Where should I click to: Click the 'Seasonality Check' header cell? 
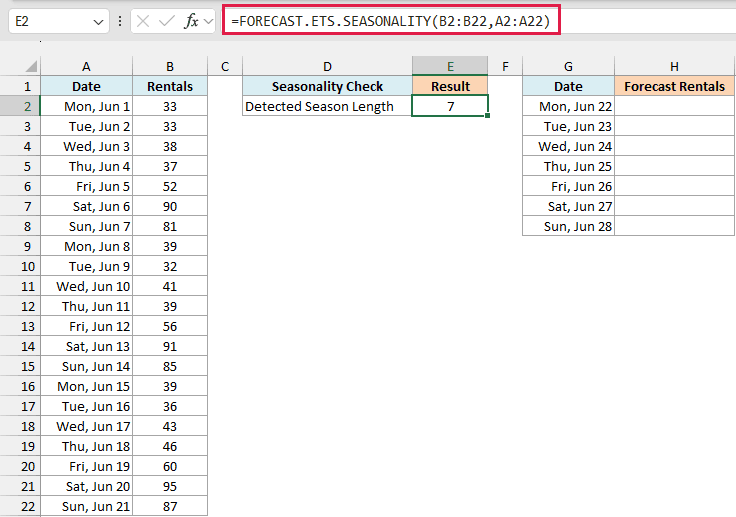pyautogui.click(x=327, y=86)
